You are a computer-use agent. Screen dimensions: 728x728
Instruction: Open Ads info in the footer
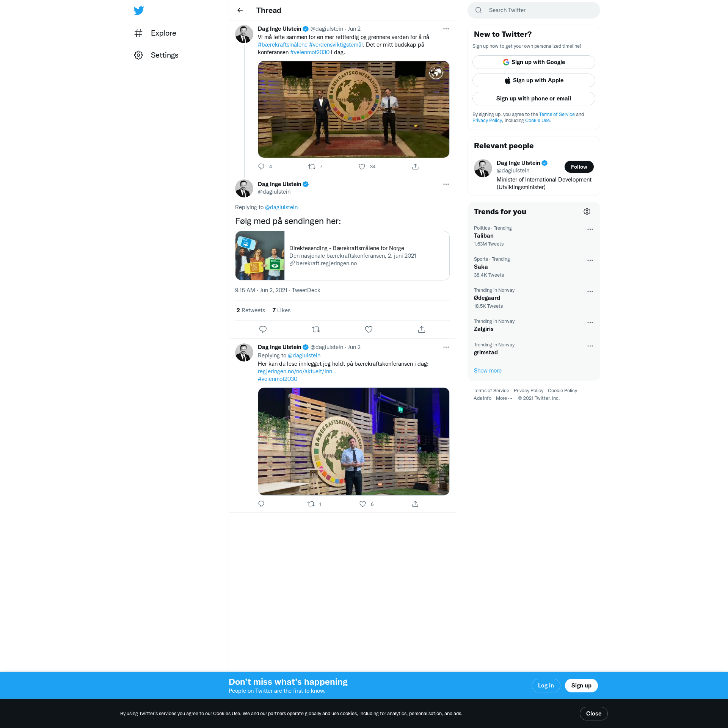point(482,398)
